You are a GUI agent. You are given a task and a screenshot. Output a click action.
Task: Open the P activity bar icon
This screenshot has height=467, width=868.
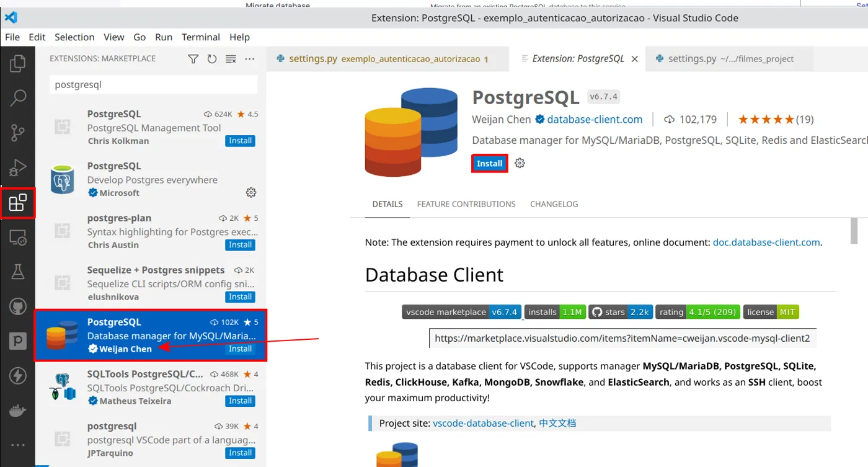pyautogui.click(x=18, y=341)
